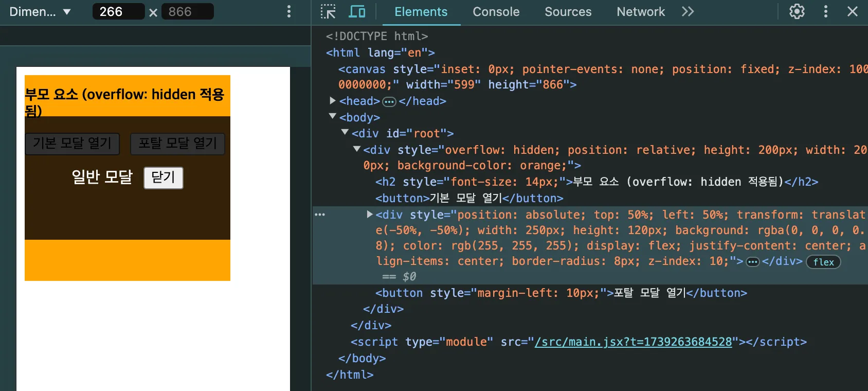Select the h2 element line

click(x=596, y=182)
